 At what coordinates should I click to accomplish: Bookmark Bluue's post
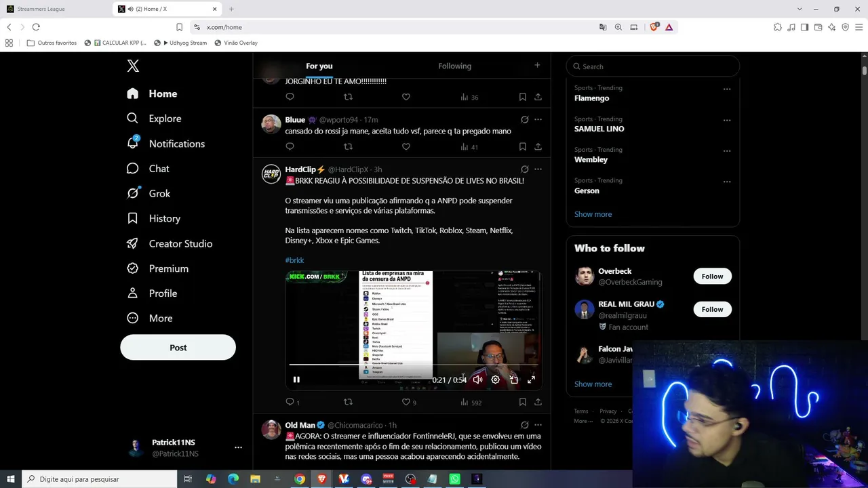click(x=522, y=146)
